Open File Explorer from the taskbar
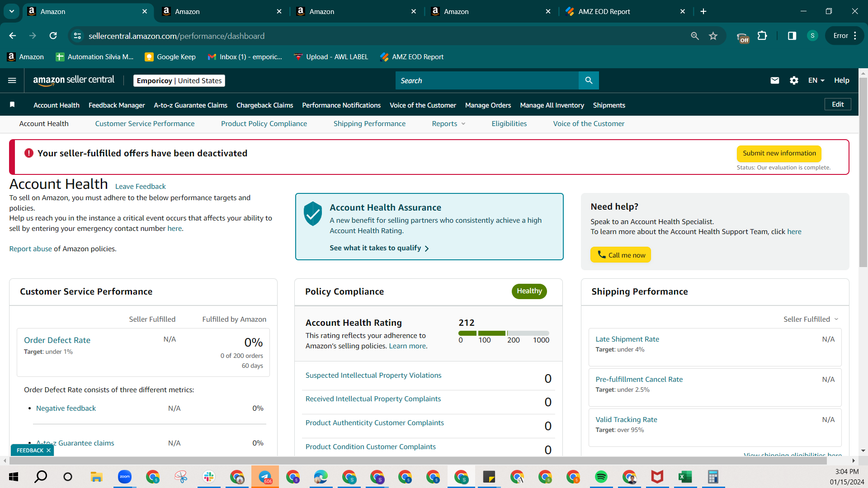 click(96, 477)
